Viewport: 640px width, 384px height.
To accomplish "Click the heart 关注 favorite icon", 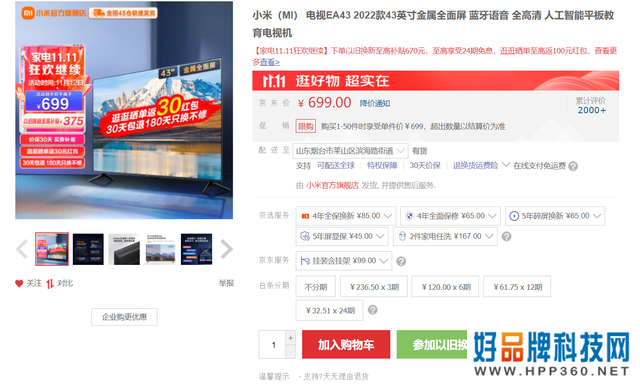I will pos(19,283).
